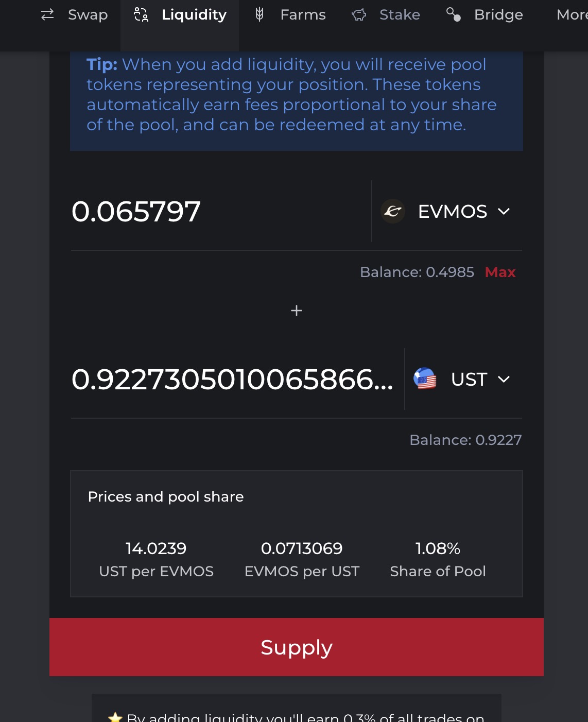Expand the More navigation menu

point(572,14)
